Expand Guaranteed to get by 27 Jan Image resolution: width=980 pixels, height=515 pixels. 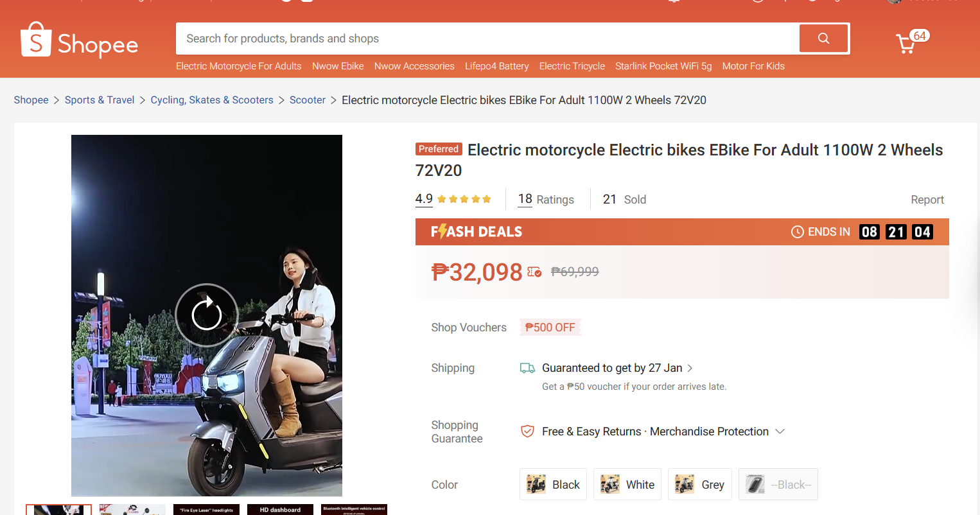pyautogui.click(x=690, y=368)
